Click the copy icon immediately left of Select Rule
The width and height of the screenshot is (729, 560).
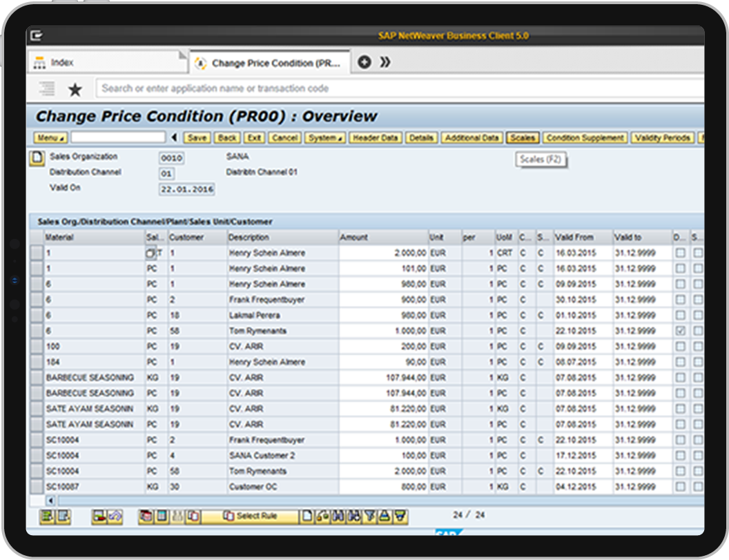click(193, 516)
